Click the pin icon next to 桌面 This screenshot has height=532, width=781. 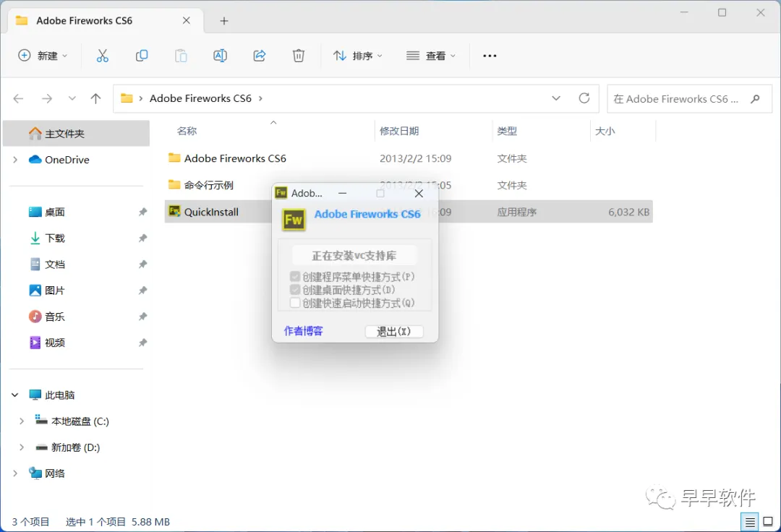point(143,212)
